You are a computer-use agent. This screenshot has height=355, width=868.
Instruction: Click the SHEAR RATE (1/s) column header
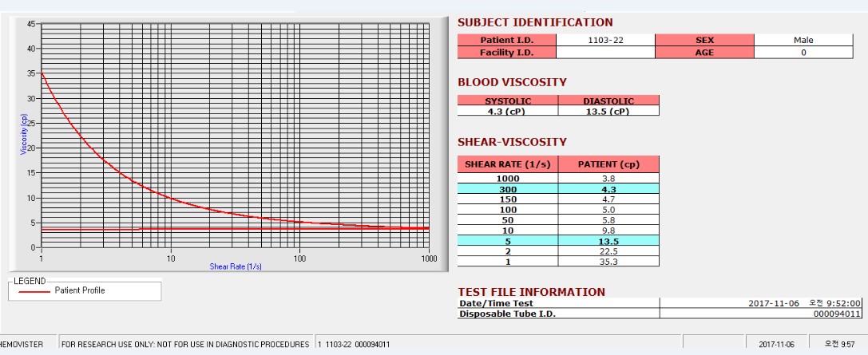point(508,164)
